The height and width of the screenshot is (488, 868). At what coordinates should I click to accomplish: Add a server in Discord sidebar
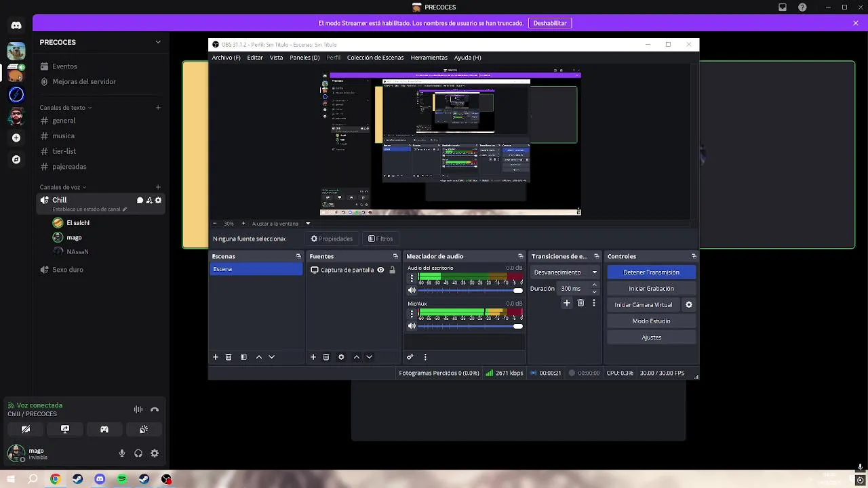point(16,138)
